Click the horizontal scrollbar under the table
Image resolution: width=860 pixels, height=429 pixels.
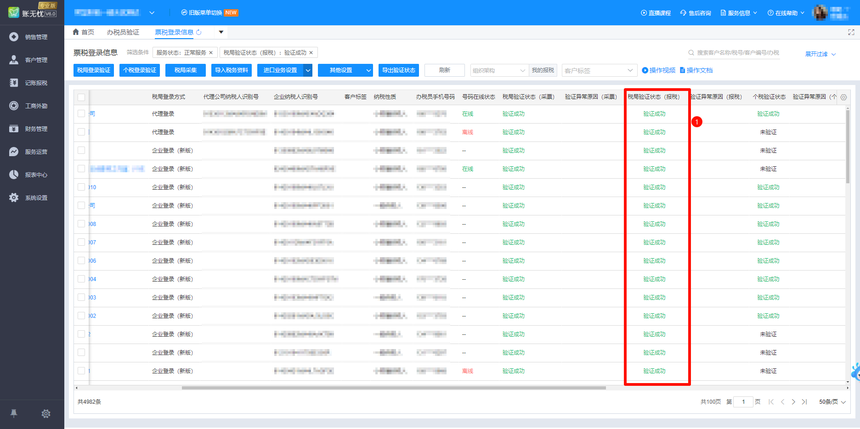(394, 387)
